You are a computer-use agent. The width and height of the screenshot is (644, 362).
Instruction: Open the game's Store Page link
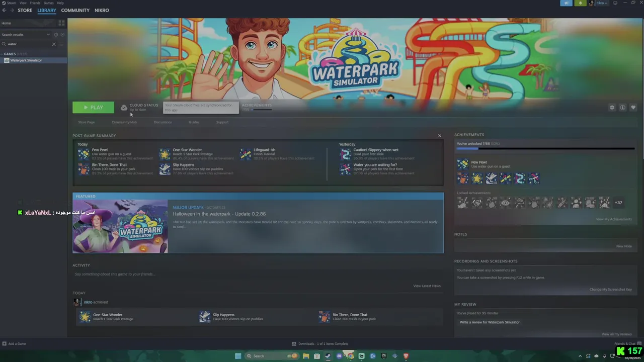pyautogui.click(x=87, y=122)
